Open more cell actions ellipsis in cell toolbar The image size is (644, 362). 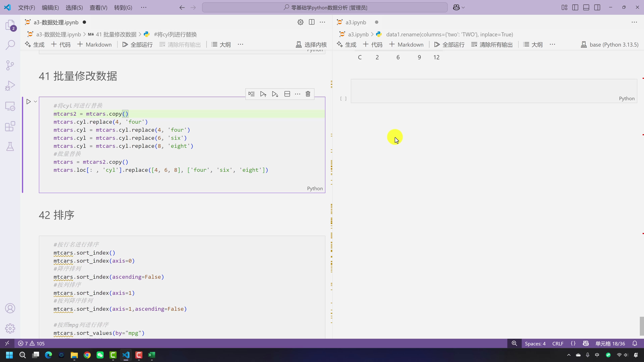coord(298,94)
